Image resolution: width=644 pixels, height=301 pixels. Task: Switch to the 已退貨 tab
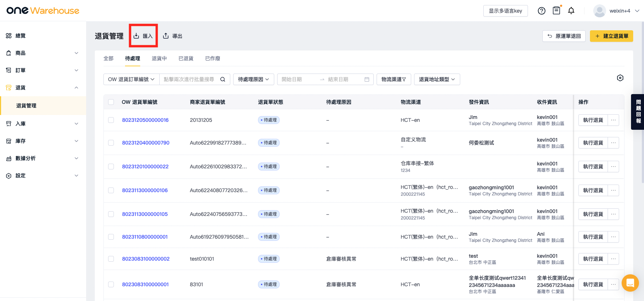[x=186, y=58]
